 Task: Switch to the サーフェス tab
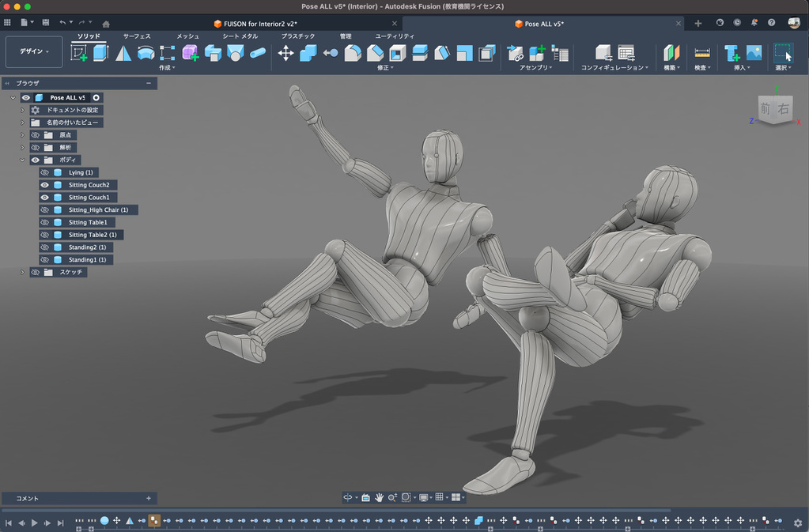136,36
